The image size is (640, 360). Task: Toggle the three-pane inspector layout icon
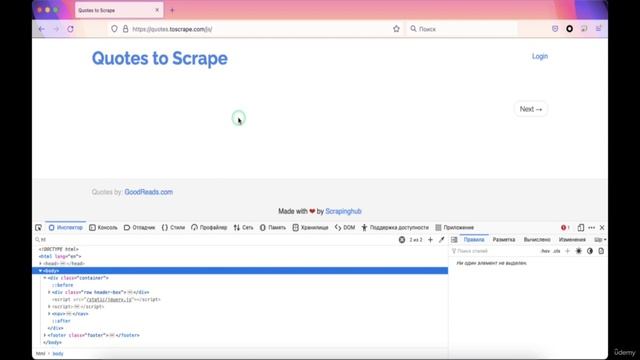[454, 240]
